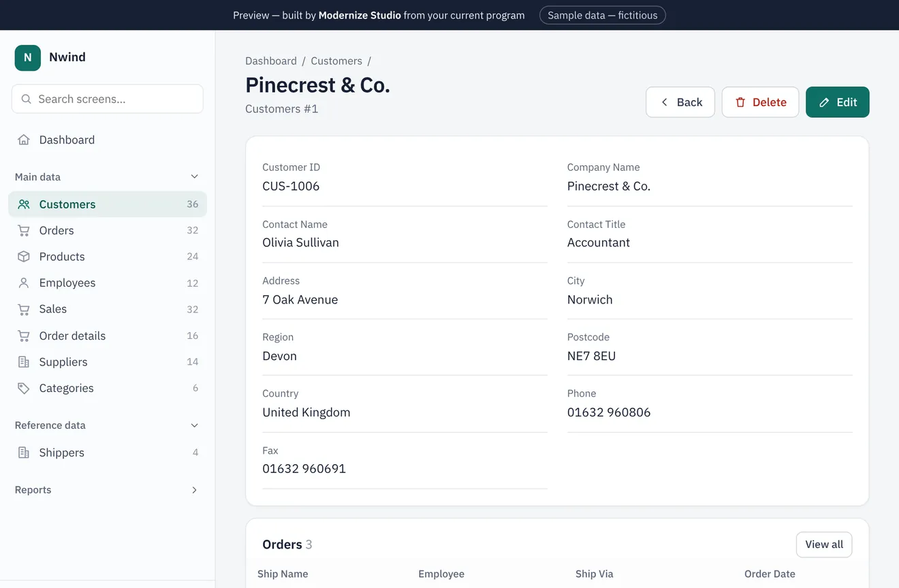The image size is (899, 588).
Task: Click the Products box icon
Action: 24,257
